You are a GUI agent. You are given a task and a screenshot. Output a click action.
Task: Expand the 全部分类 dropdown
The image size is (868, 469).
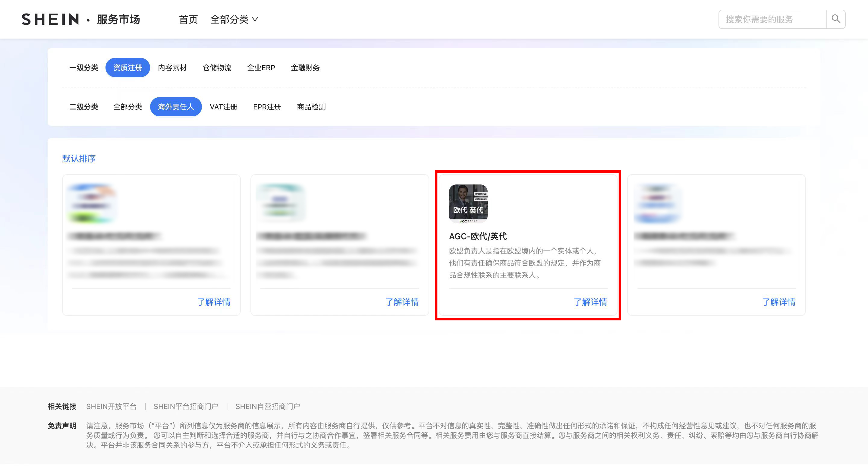point(234,20)
